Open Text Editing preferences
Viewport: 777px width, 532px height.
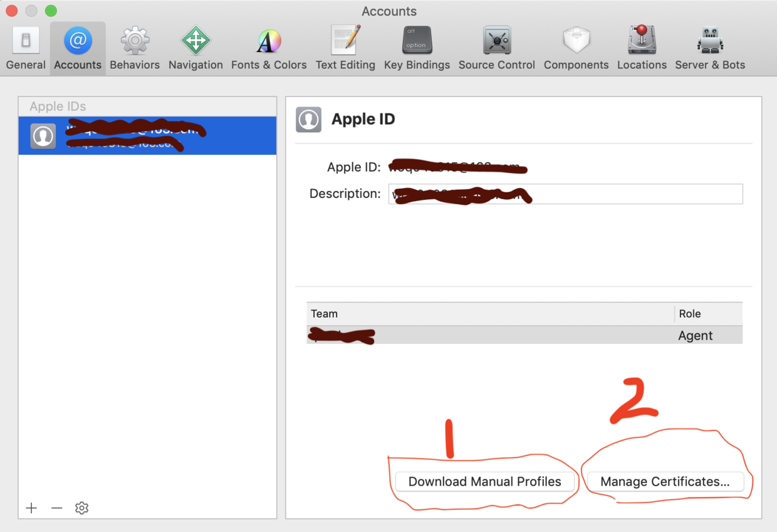click(345, 49)
